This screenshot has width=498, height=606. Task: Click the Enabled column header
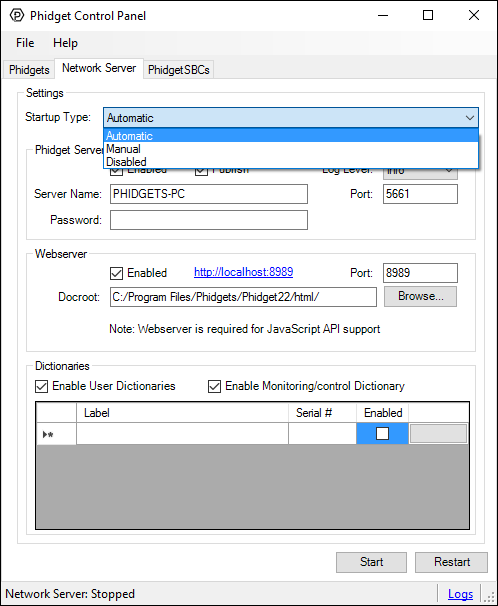pyautogui.click(x=382, y=413)
